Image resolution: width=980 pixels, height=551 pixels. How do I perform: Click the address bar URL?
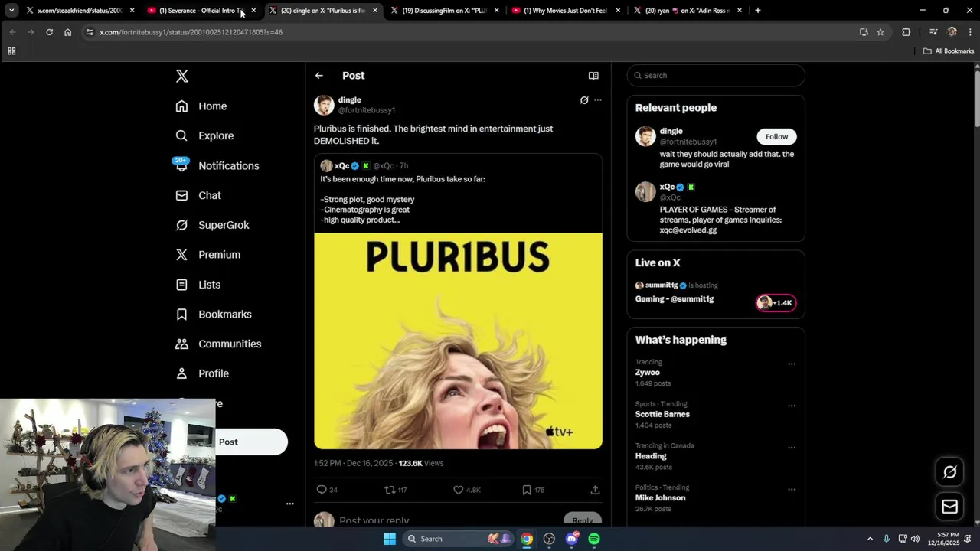pyautogui.click(x=191, y=32)
